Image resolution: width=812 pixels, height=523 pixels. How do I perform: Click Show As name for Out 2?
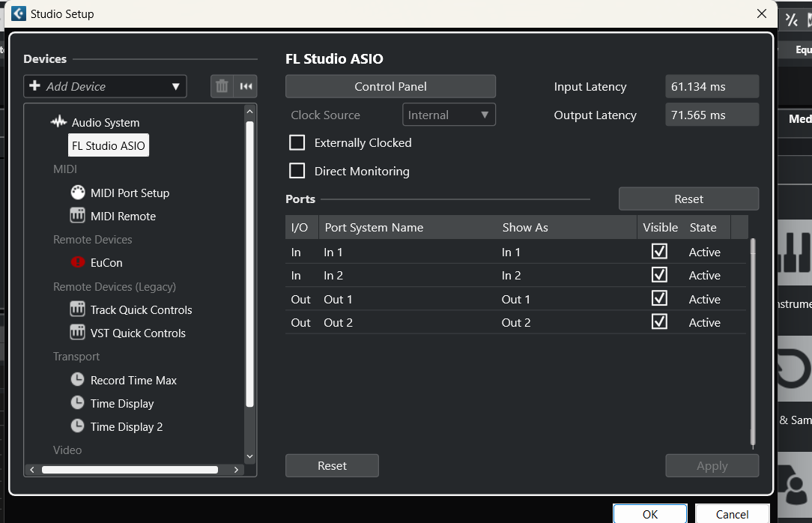[516, 323]
